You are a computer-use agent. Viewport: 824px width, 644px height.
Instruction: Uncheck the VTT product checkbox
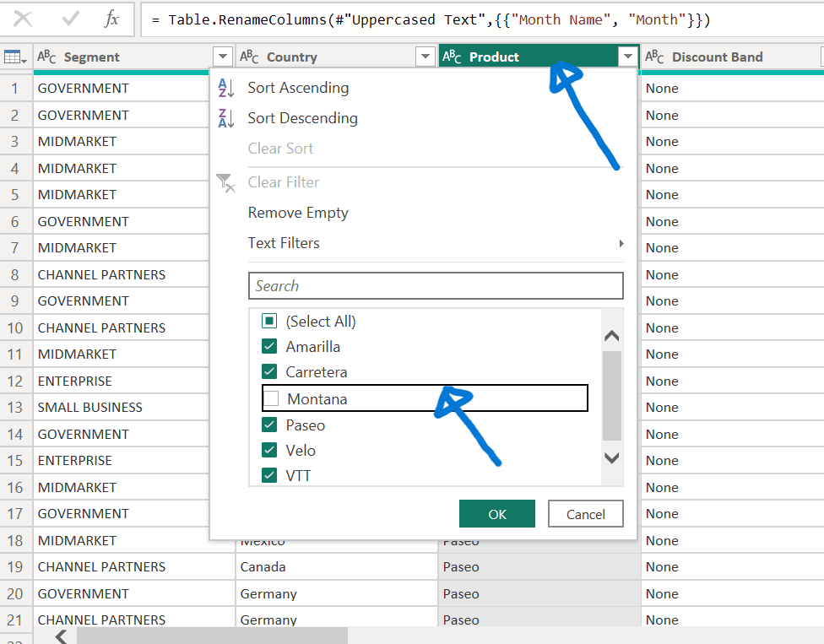pyautogui.click(x=269, y=475)
